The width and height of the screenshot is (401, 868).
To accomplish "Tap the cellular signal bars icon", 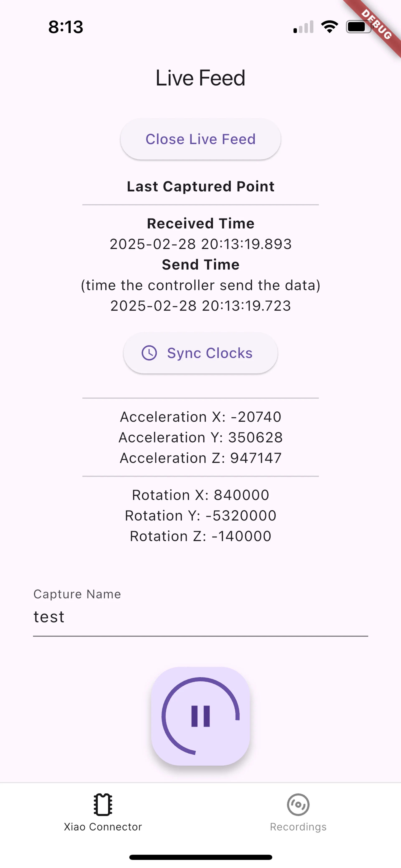I will click(303, 27).
